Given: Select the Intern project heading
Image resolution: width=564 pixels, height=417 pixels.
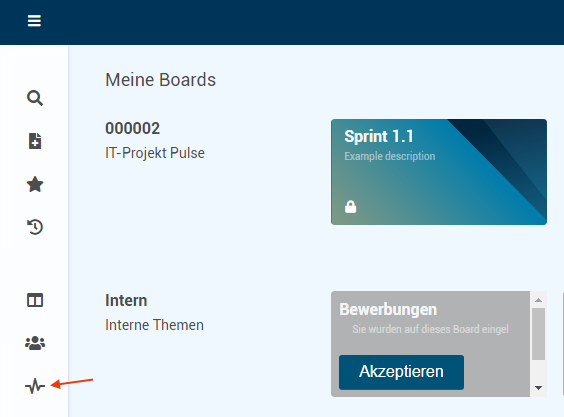Looking at the screenshot, I should click(x=126, y=300).
